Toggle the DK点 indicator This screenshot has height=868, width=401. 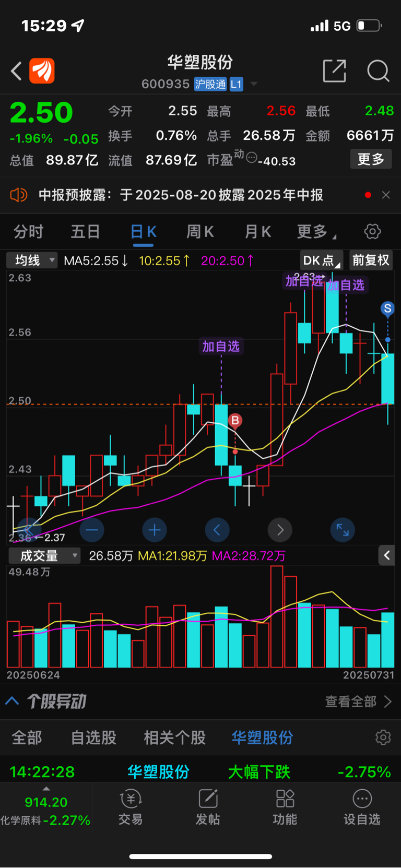click(x=321, y=260)
